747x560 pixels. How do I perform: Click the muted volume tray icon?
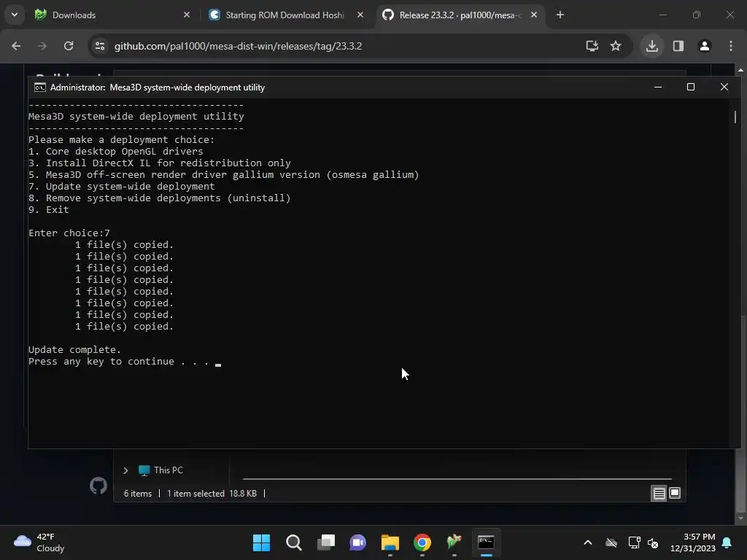pos(653,542)
